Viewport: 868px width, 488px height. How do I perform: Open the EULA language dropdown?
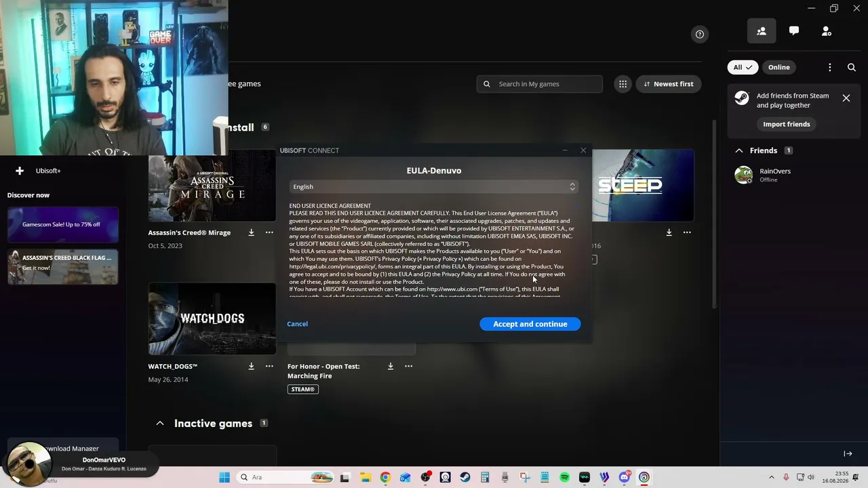click(x=434, y=186)
